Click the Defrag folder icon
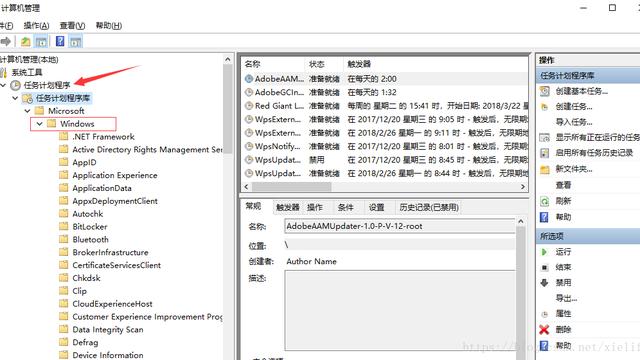The height and width of the screenshot is (360, 640). [64, 342]
